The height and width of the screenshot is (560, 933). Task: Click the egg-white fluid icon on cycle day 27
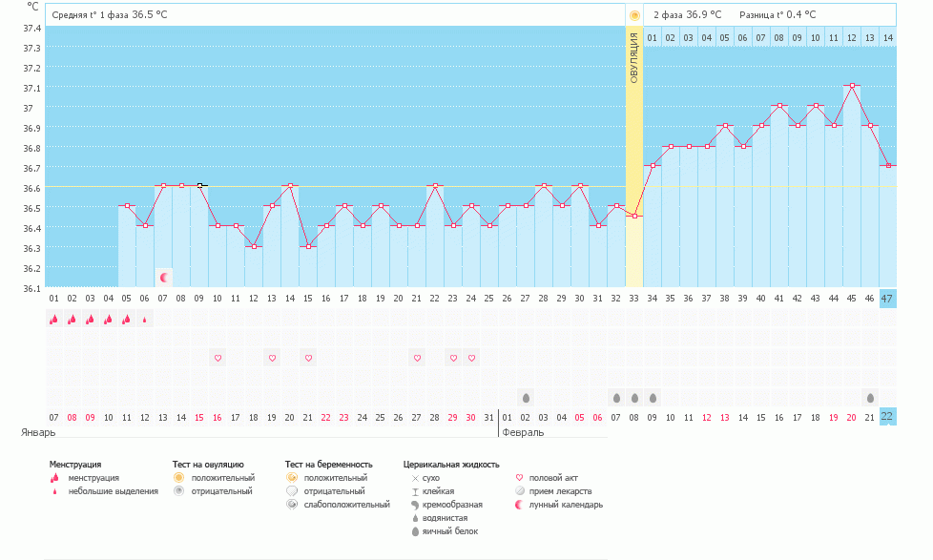tap(526, 397)
